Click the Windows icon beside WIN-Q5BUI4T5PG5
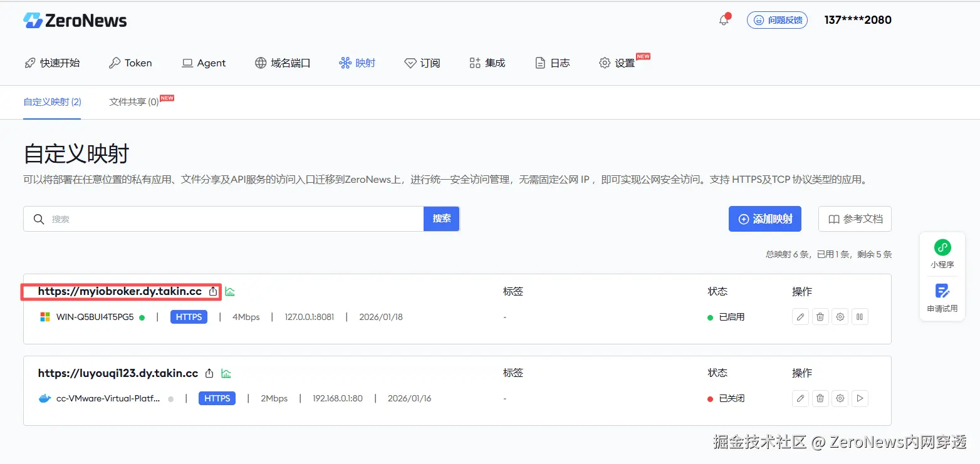Image resolution: width=980 pixels, height=464 pixels. (45, 317)
